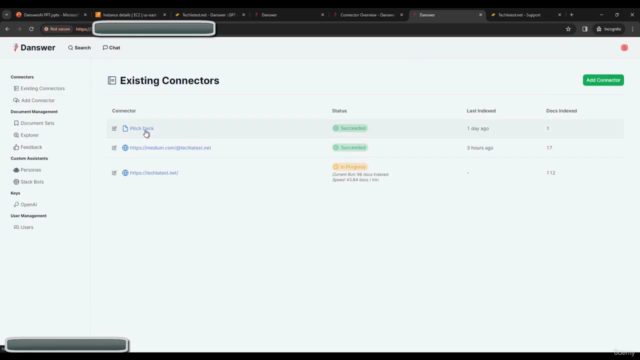Click the In Progress status badge
The width and height of the screenshot is (640, 360).
tap(350, 167)
